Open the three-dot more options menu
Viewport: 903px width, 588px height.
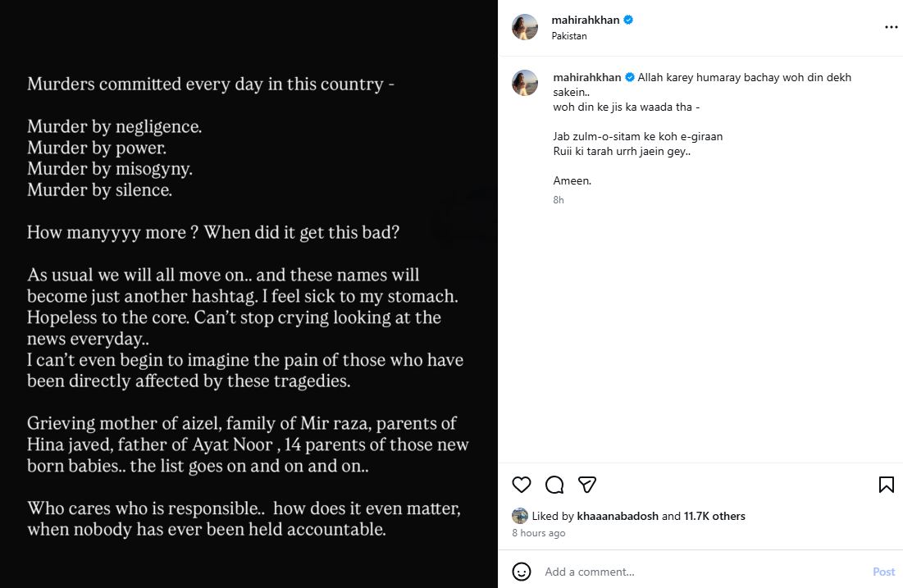click(x=891, y=27)
